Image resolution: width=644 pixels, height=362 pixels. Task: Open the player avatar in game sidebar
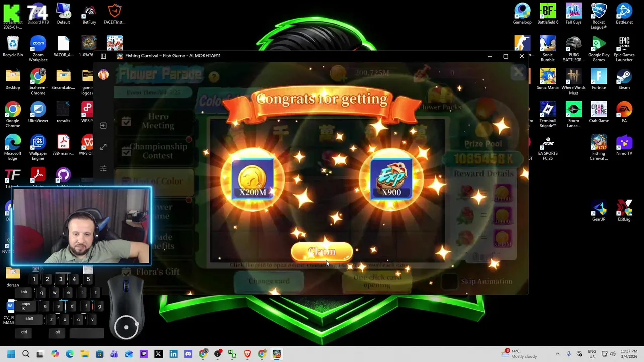click(x=103, y=75)
